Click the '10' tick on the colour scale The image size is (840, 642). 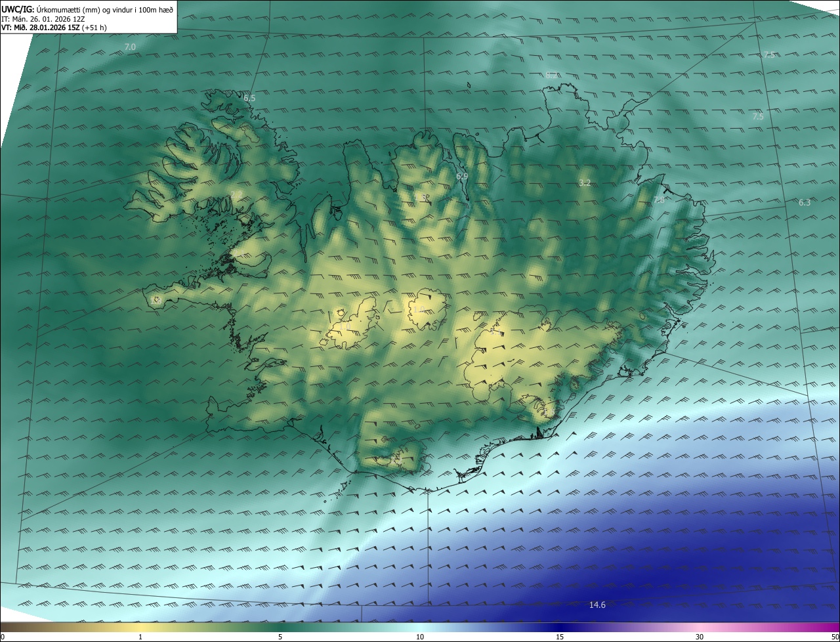point(420,637)
